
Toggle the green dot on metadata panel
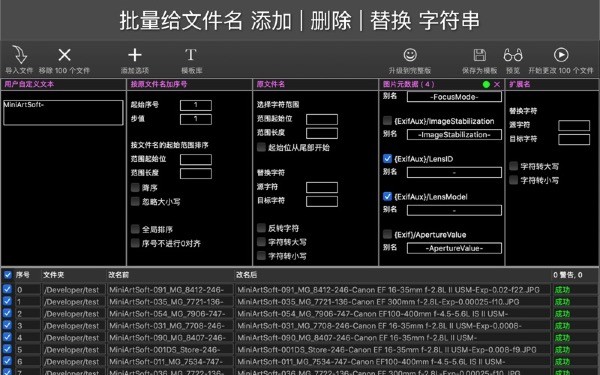[486, 85]
